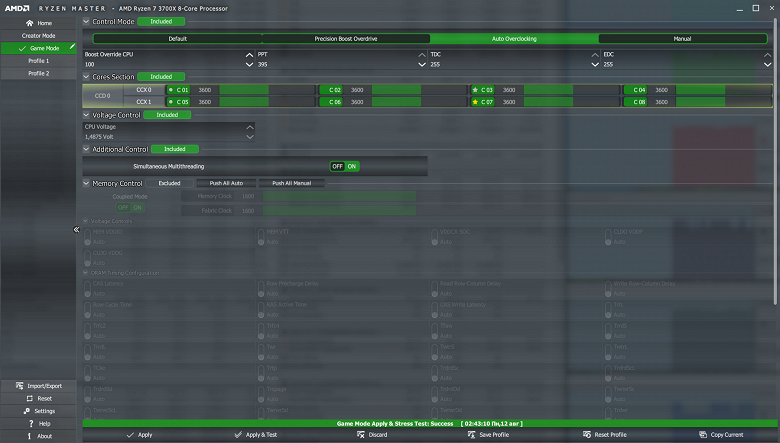The height and width of the screenshot is (443, 780).
Task: Select Auto Overclocking tab
Action: pos(514,39)
